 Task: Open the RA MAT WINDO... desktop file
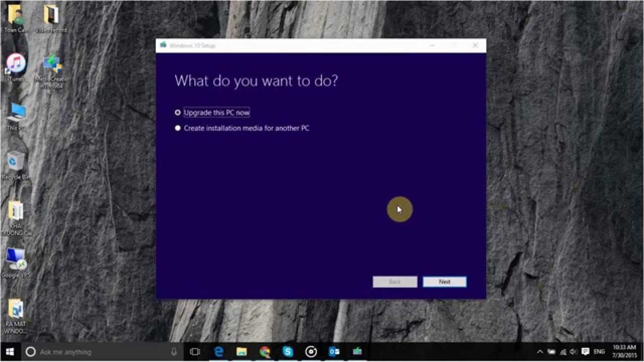16,316
